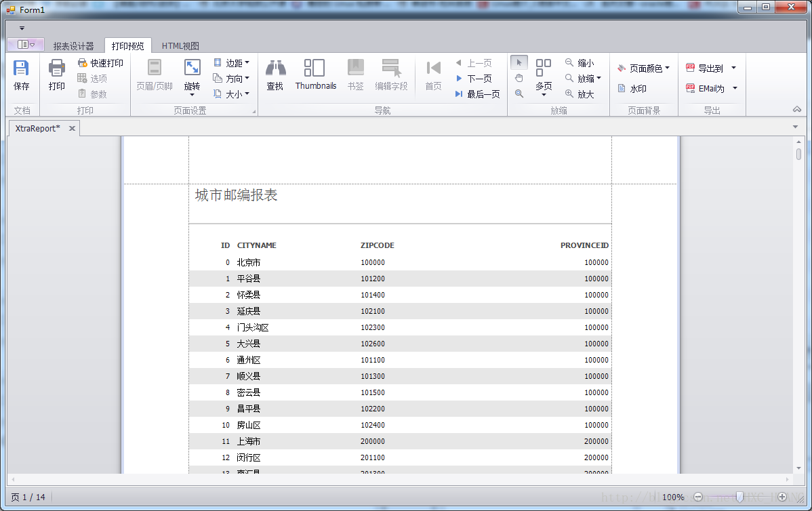
Task: Click Edit Fields (编辑字段)
Action: point(391,75)
